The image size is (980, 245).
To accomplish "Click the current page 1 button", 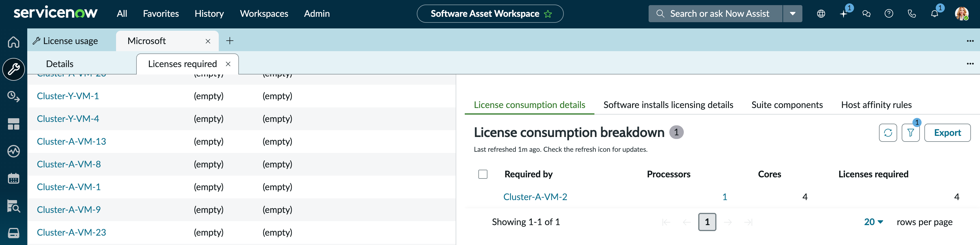I will coord(707,222).
